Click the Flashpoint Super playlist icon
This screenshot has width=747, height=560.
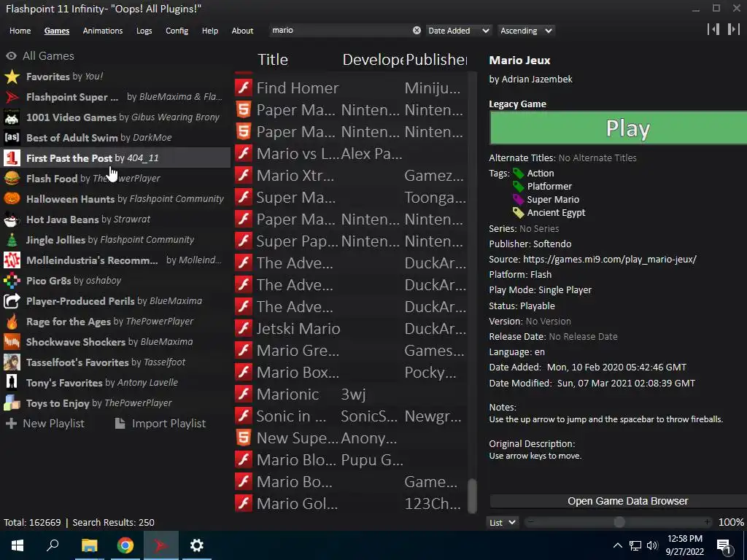point(12,97)
